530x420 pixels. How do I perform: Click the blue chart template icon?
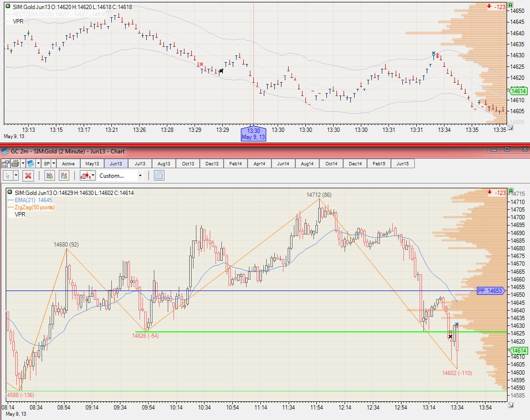31,164
